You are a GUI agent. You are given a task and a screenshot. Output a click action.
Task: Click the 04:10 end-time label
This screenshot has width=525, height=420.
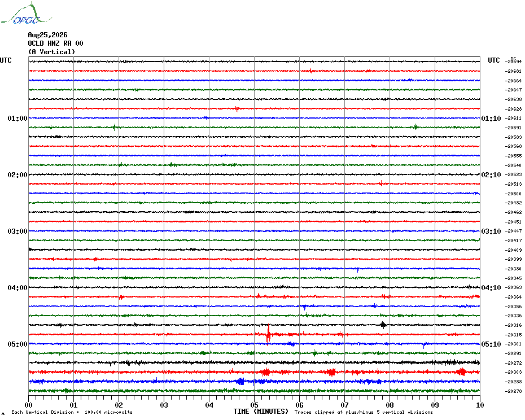click(x=491, y=288)
